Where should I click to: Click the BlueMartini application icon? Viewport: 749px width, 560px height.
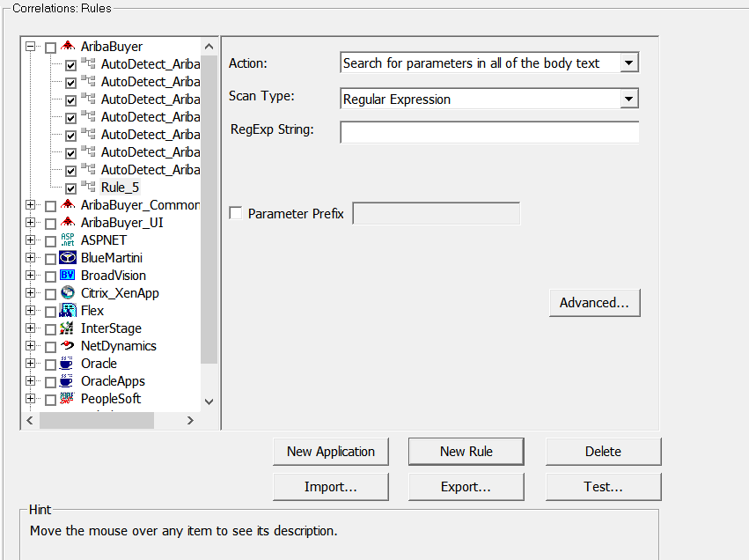[68, 257]
